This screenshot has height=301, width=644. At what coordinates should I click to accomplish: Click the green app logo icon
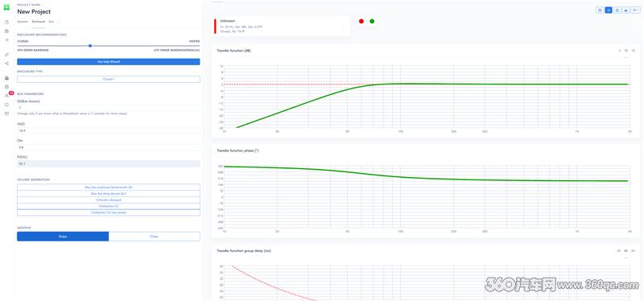click(x=6, y=8)
